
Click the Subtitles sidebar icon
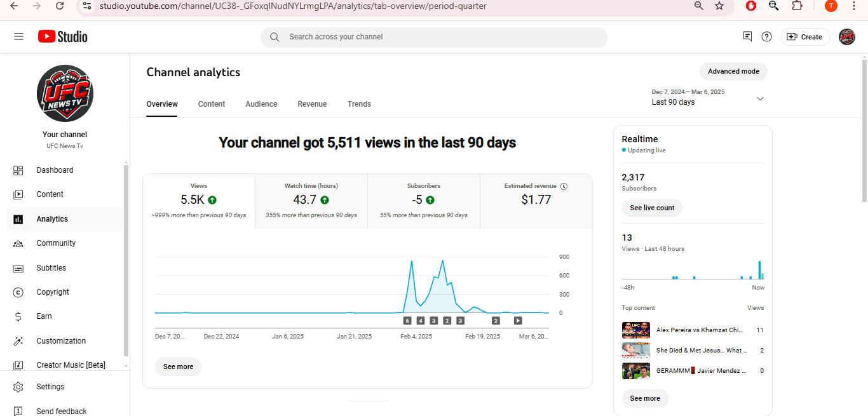(18, 268)
